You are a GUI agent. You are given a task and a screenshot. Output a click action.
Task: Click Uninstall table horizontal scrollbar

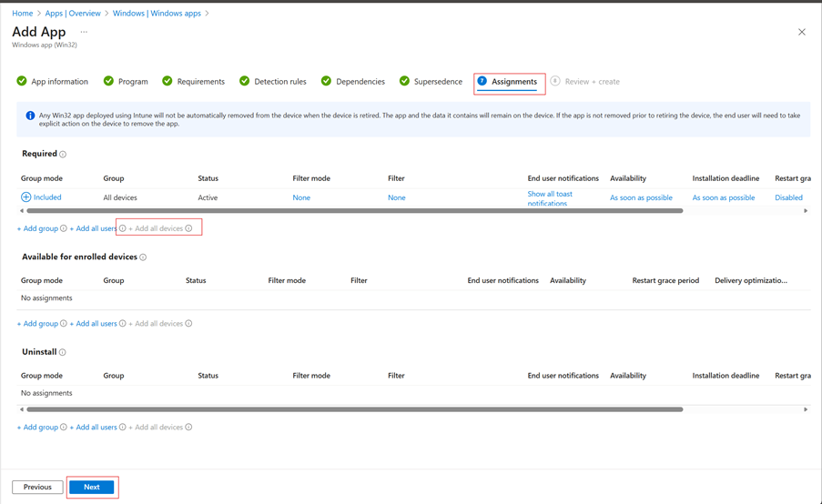pyautogui.click(x=355, y=409)
